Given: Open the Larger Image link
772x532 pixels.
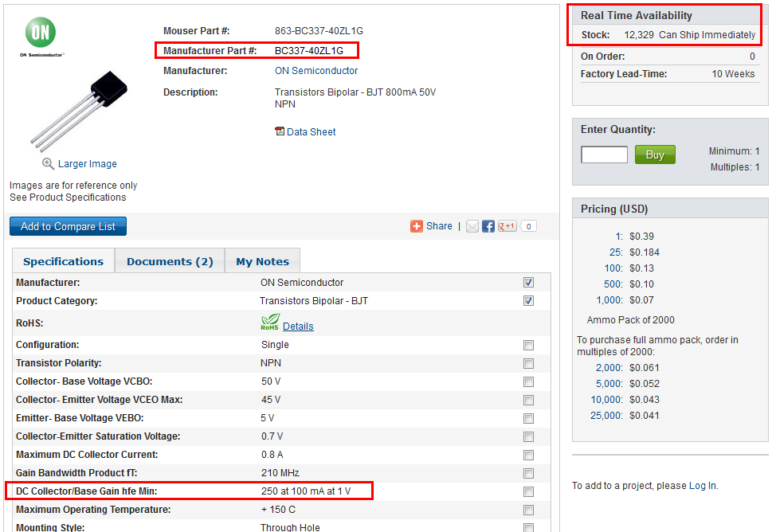Looking at the screenshot, I should pyautogui.click(x=87, y=164).
